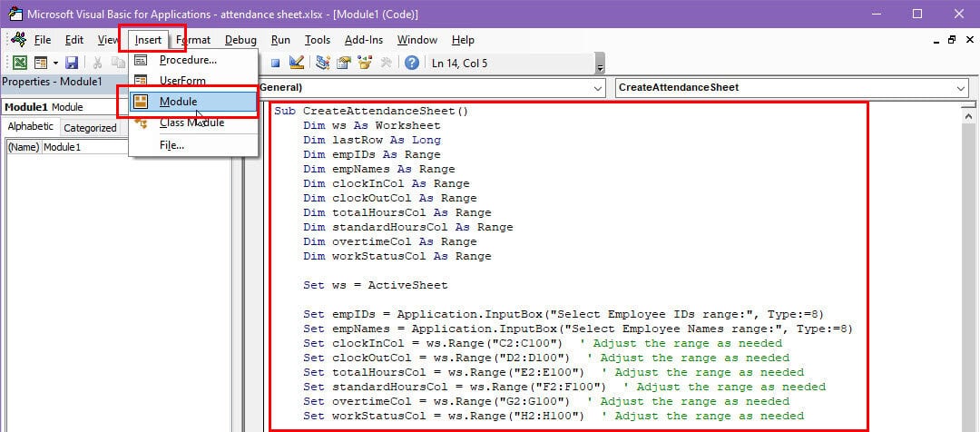The height and width of the screenshot is (432, 980).
Task: Choose Class Module from Insert menu
Action: (x=194, y=123)
